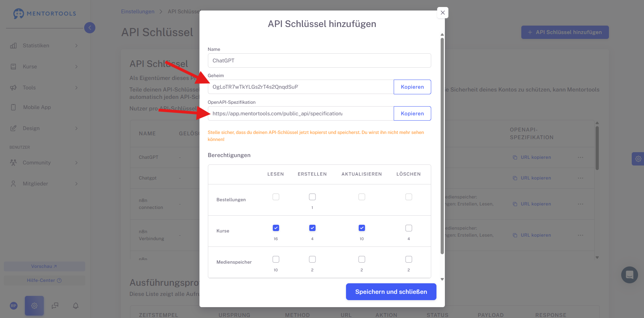
Task: Expand the Community sidebar section
Action: [x=45, y=163]
